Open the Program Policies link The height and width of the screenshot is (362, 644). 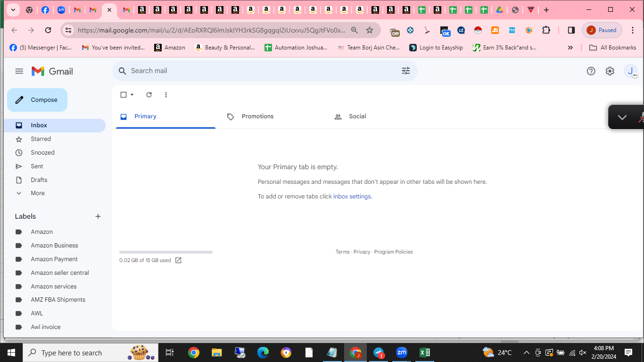coord(393,252)
